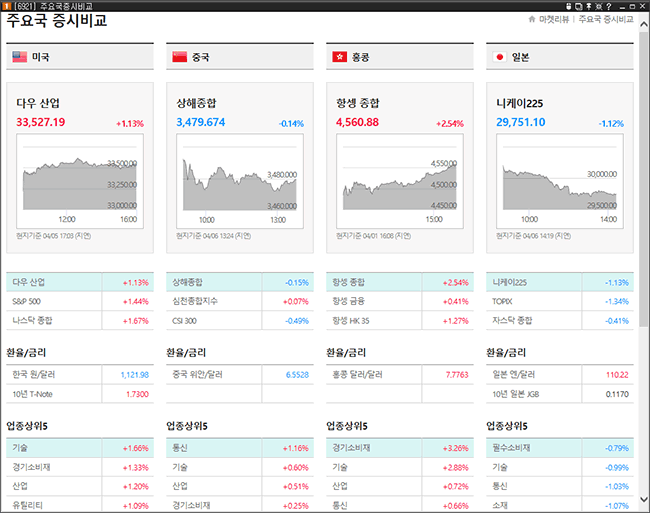Click the Japan flag icon
Image resolution: width=650 pixels, height=513 pixels.
click(500, 57)
